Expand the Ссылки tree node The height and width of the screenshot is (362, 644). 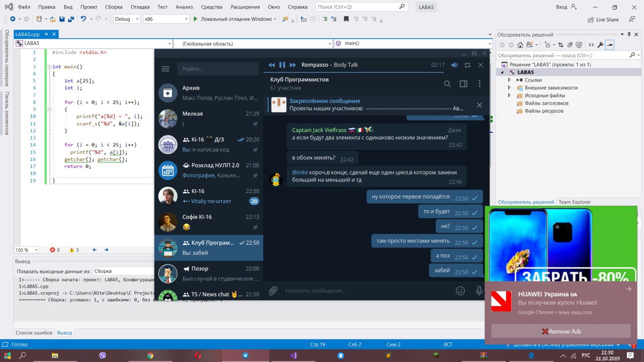pos(510,80)
